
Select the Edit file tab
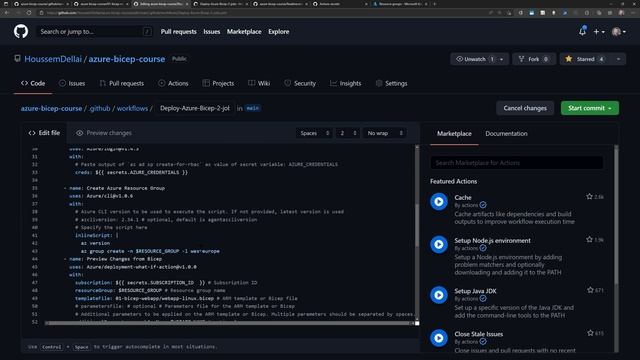pyautogui.click(x=44, y=133)
